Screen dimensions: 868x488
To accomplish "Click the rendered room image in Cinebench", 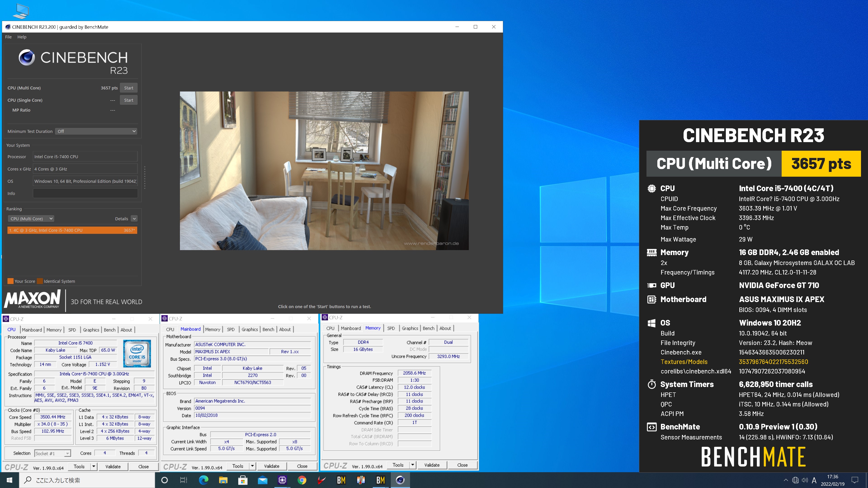I will [x=324, y=171].
